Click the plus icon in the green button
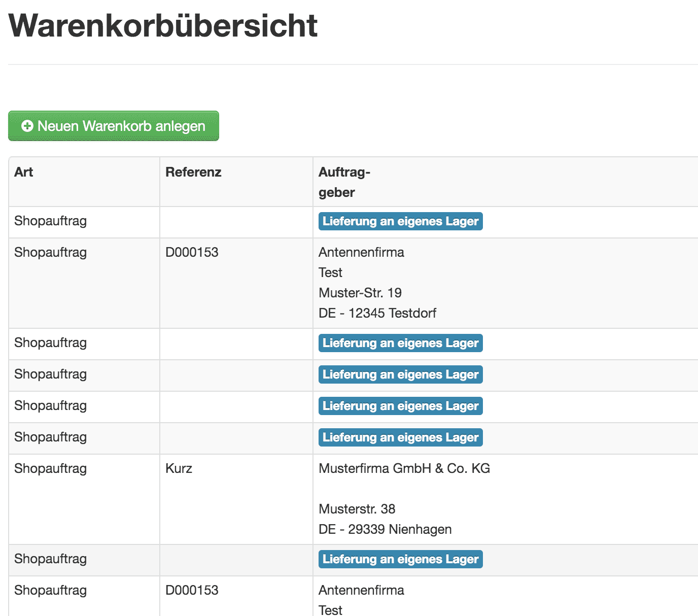The width and height of the screenshot is (698, 616). 27,126
